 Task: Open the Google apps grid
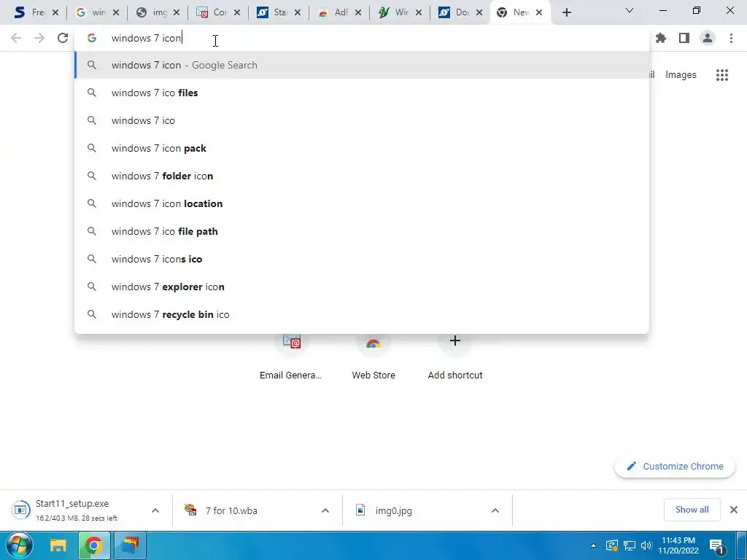[x=722, y=75]
